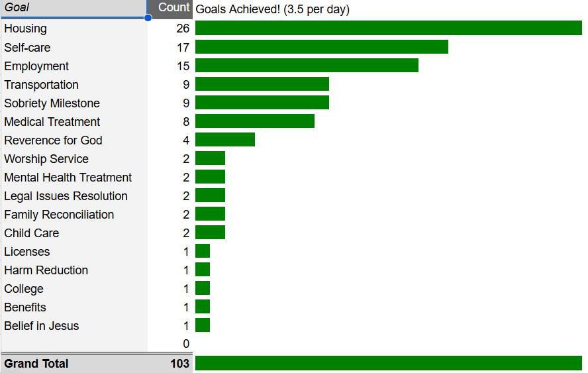Click the Sobriety Milestone count value 9
This screenshot has width=588, height=373.
(x=186, y=103)
